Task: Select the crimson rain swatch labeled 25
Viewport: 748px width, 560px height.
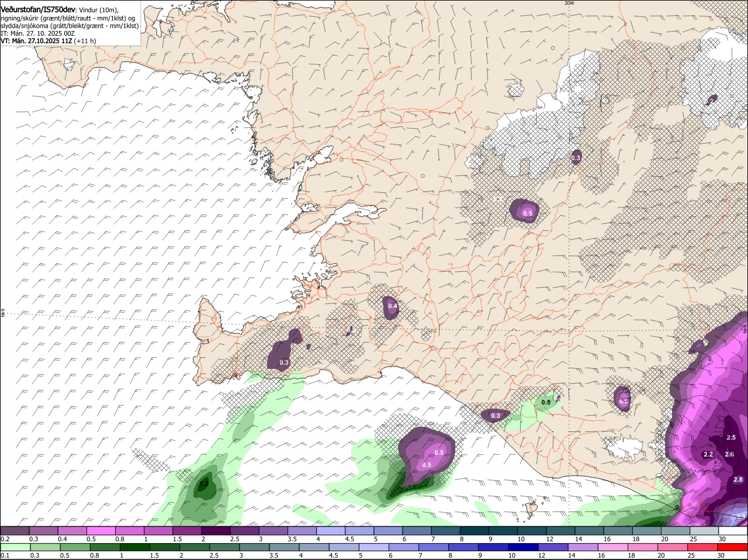Action: [703, 547]
